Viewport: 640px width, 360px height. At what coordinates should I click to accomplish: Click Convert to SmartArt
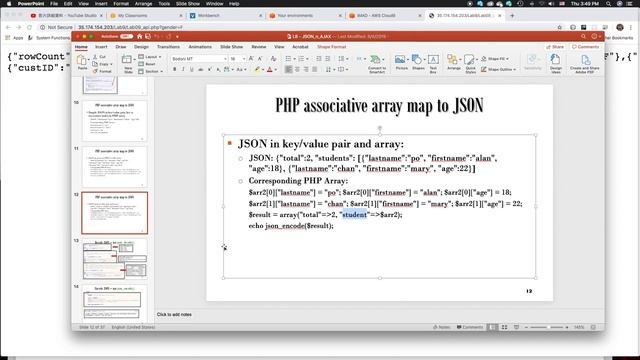377,64
